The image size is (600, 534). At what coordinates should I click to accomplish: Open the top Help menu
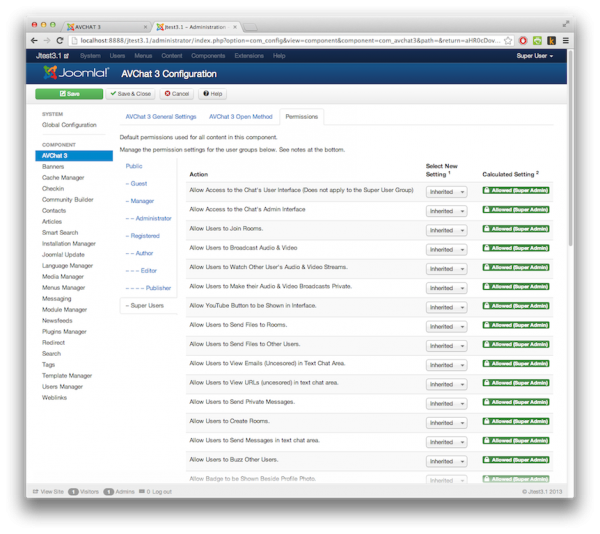coord(279,56)
